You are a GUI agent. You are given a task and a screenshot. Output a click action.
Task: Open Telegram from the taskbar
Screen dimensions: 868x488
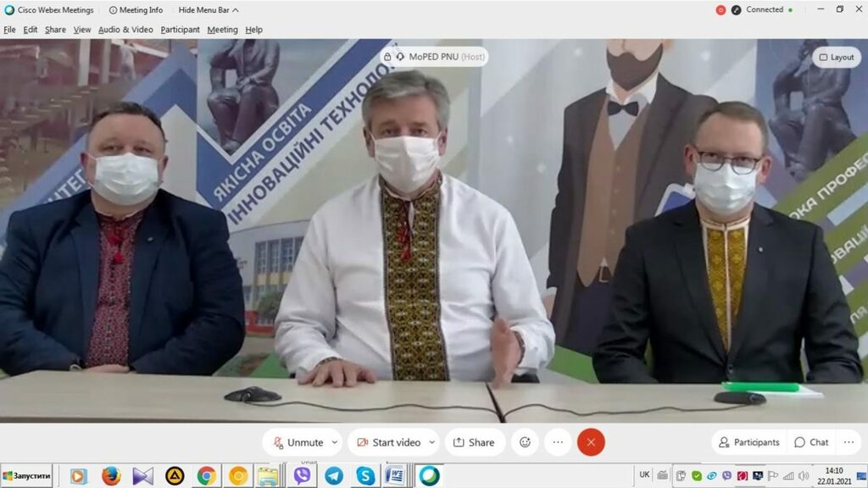click(334, 476)
